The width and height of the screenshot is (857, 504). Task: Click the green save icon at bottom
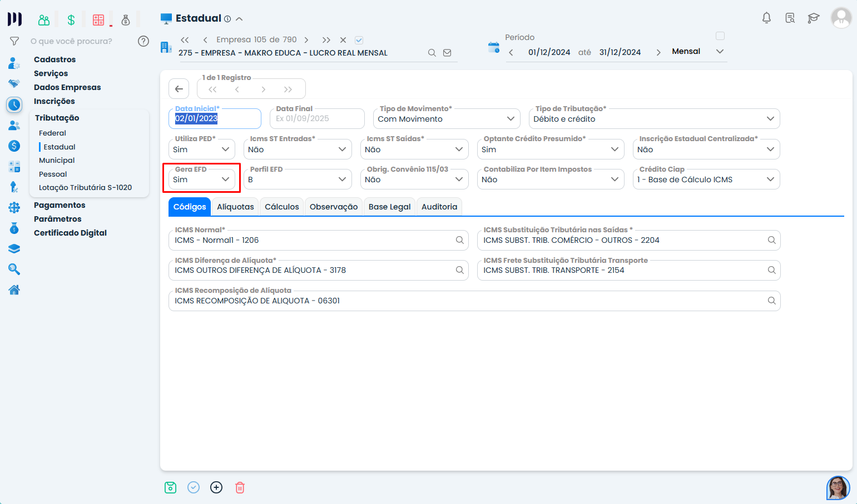[170, 487]
